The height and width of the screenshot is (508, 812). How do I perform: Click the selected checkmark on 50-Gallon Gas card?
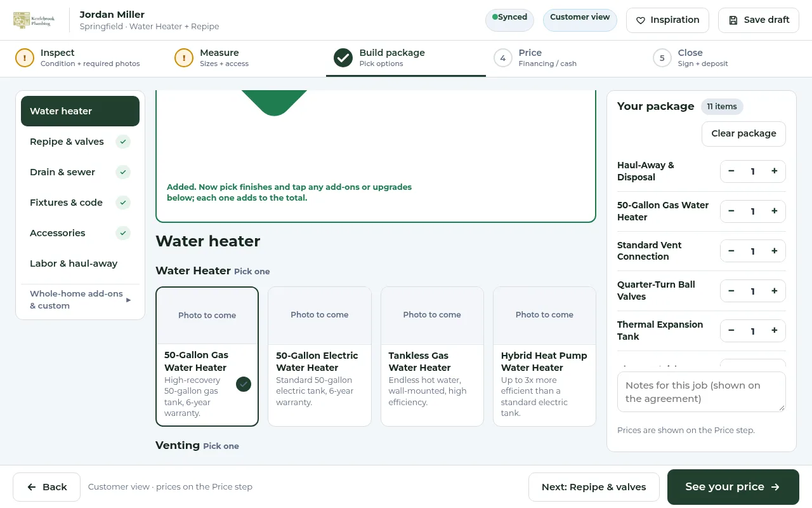click(244, 384)
